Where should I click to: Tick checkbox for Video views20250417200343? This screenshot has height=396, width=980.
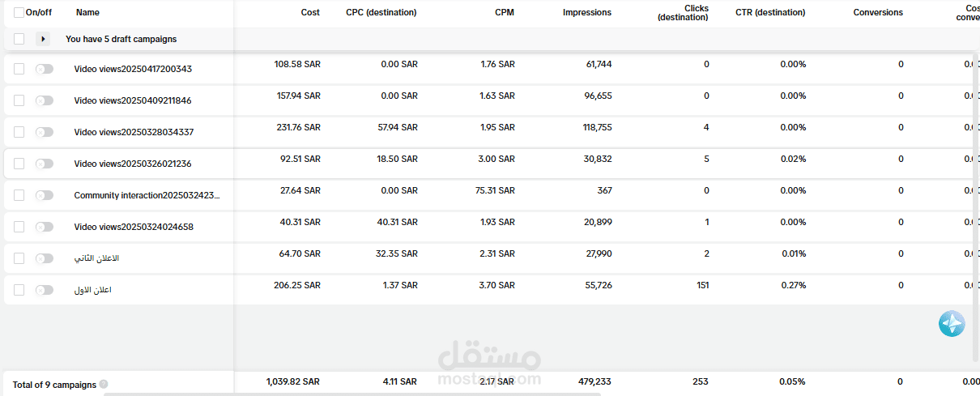coord(19,69)
